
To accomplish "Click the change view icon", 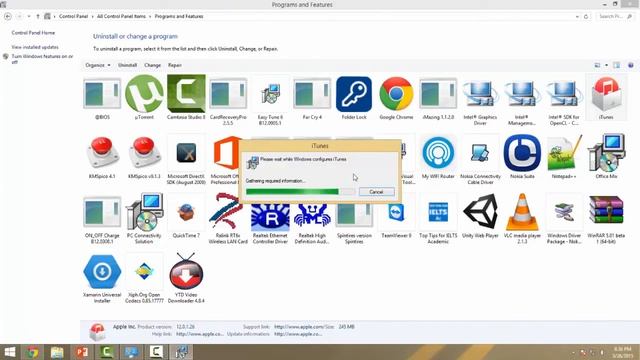I will (598, 65).
